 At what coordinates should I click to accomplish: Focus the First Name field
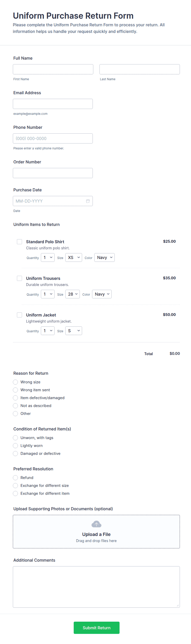tap(53, 69)
